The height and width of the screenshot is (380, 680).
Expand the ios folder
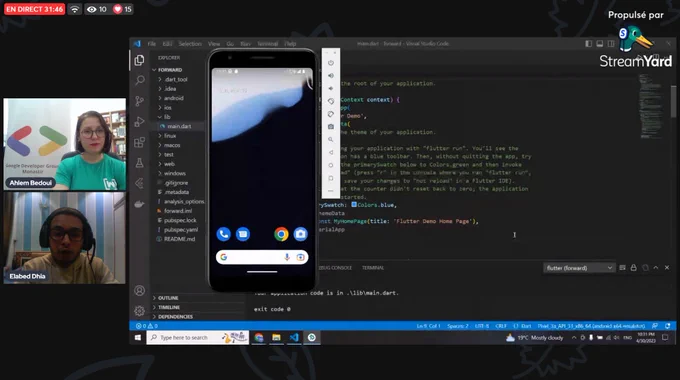tap(168, 108)
